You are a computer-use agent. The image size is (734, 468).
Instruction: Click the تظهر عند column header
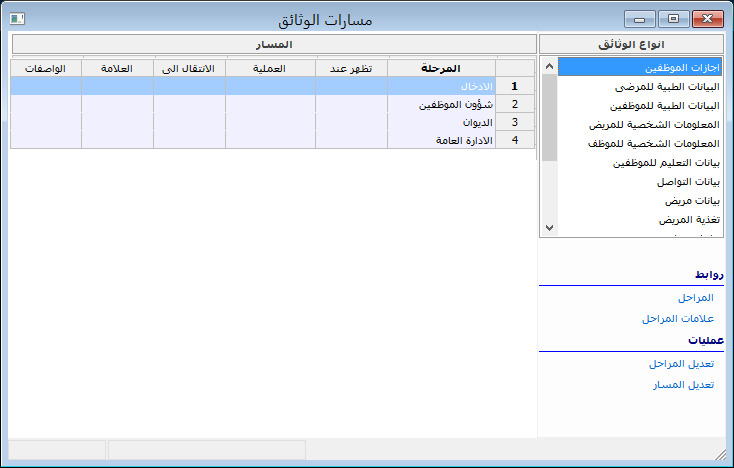click(352, 68)
